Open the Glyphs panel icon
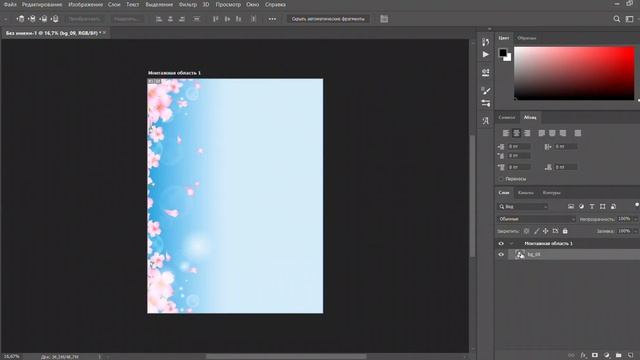The height and width of the screenshot is (360, 640). click(485, 121)
